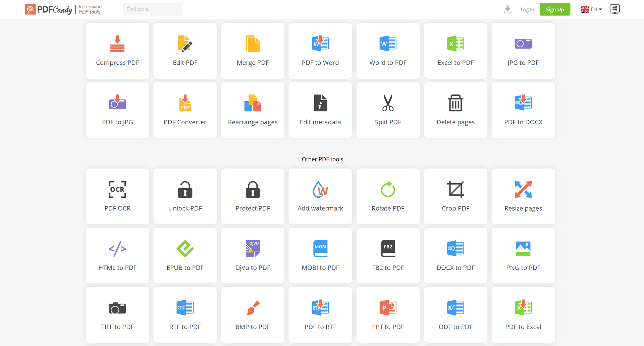
Task: Click the Compress PDF label
Action: pos(117,63)
